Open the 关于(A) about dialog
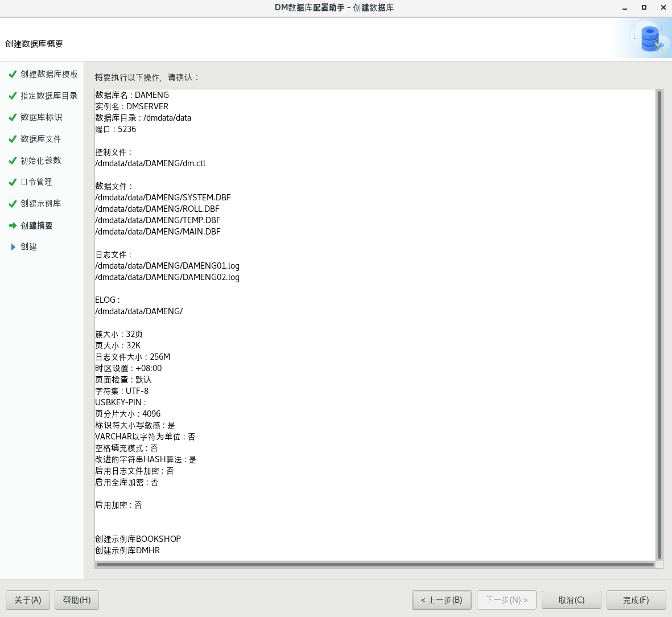 click(x=28, y=600)
